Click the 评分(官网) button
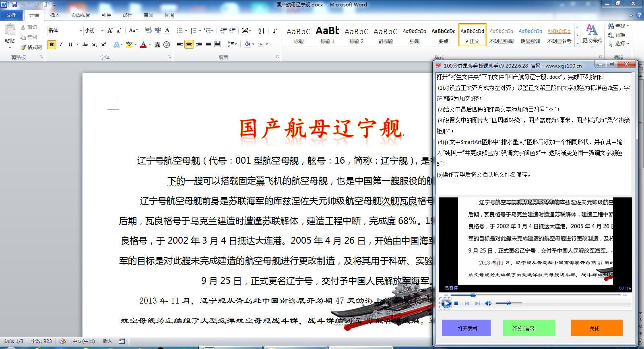This screenshot has width=644, height=349. click(x=529, y=328)
